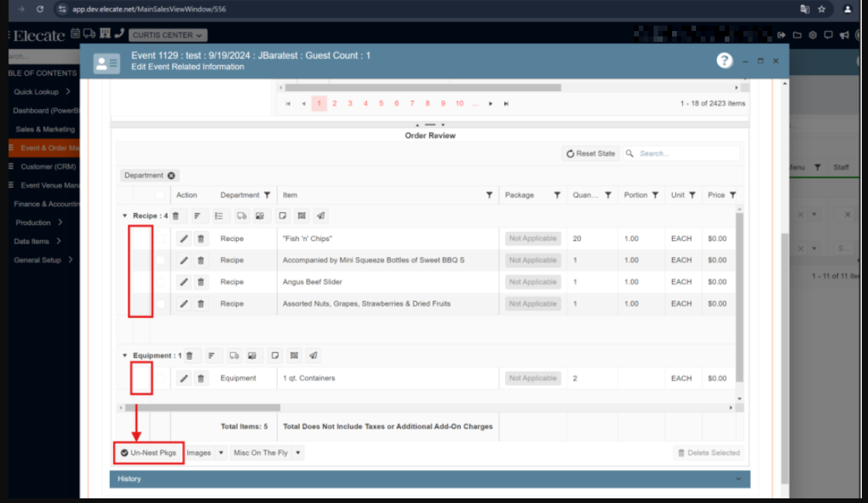868x503 pixels.
Task: Click the Reset State button
Action: (x=591, y=153)
